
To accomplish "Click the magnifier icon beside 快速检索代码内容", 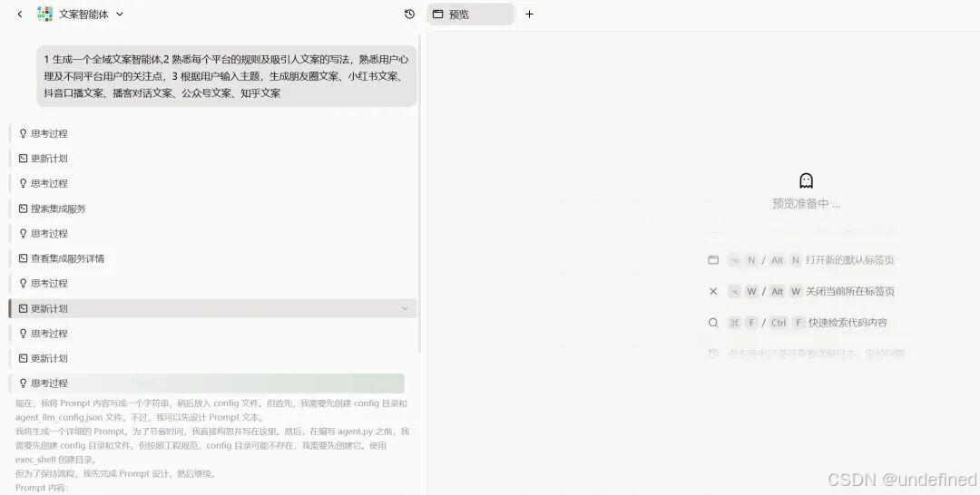I will click(713, 323).
